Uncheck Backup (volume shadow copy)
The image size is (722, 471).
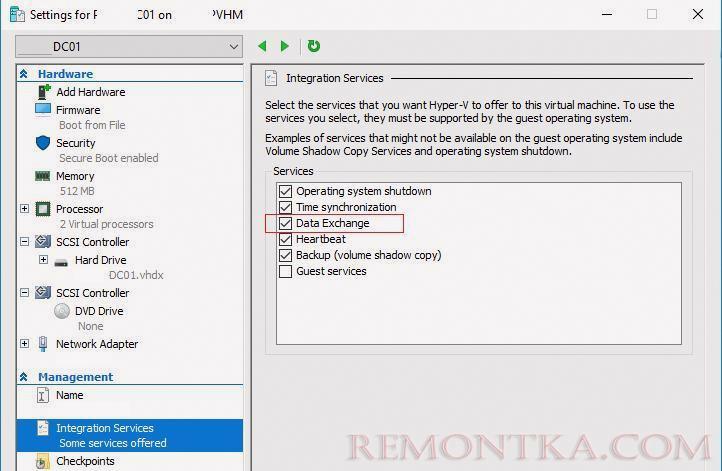pyautogui.click(x=285, y=255)
